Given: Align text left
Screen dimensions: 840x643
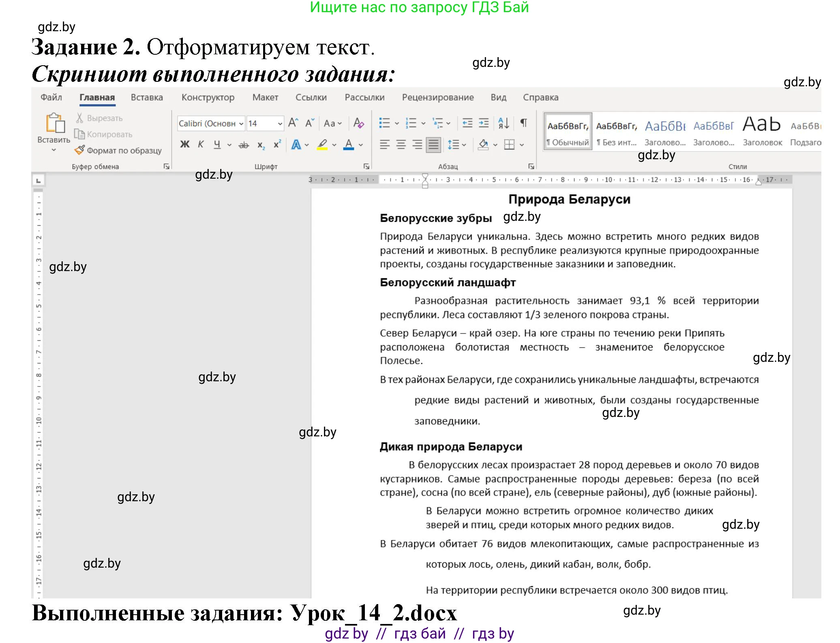Looking at the screenshot, I should click(384, 145).
